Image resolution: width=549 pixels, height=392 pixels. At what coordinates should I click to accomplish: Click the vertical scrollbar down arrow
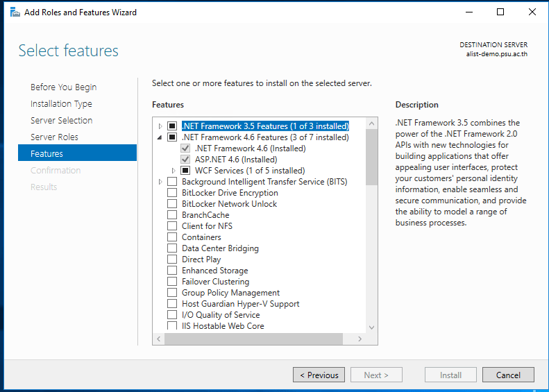(371, 327)
